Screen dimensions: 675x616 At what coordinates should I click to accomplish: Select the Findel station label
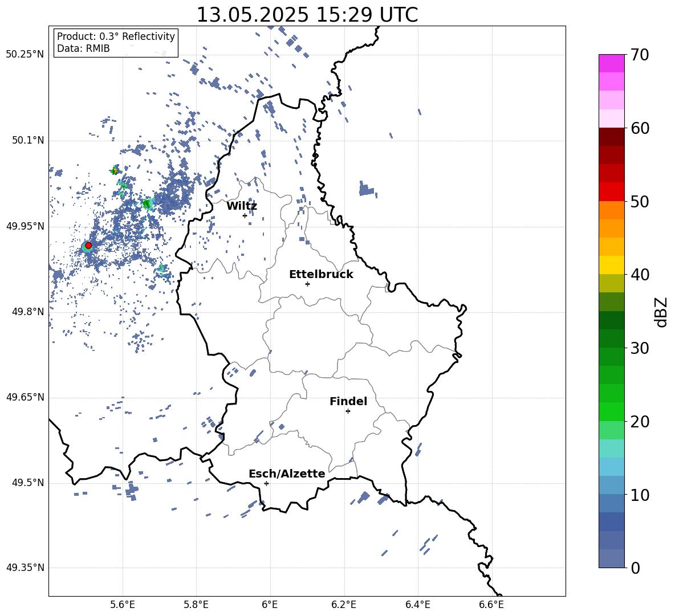pos(348,401)
